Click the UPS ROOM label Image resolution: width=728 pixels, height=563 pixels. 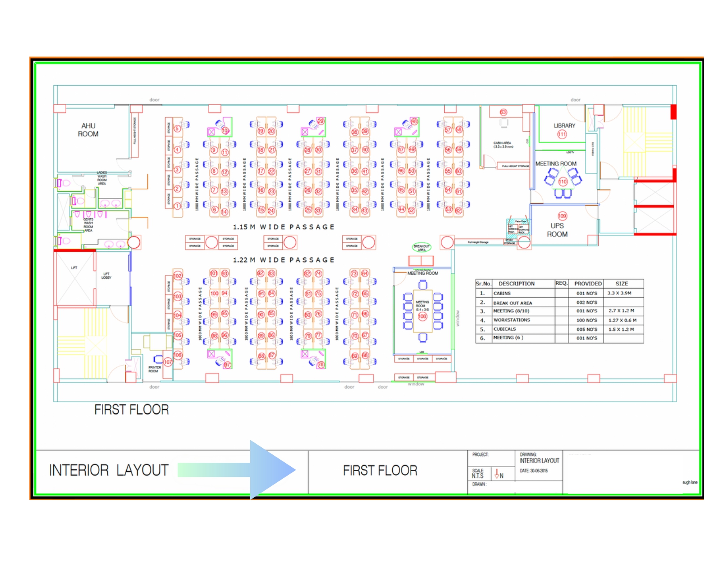coord(557,230)
